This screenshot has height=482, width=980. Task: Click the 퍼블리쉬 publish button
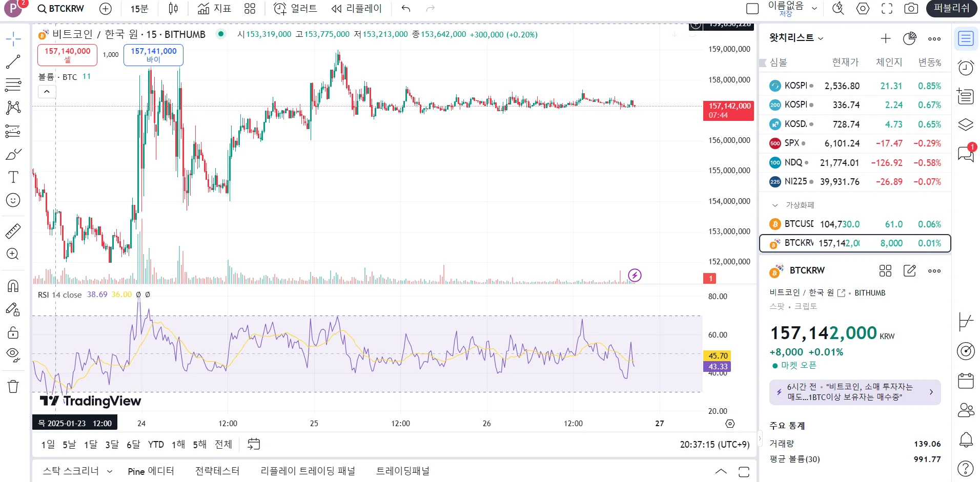pyautogui.click(x=952, y=9)
